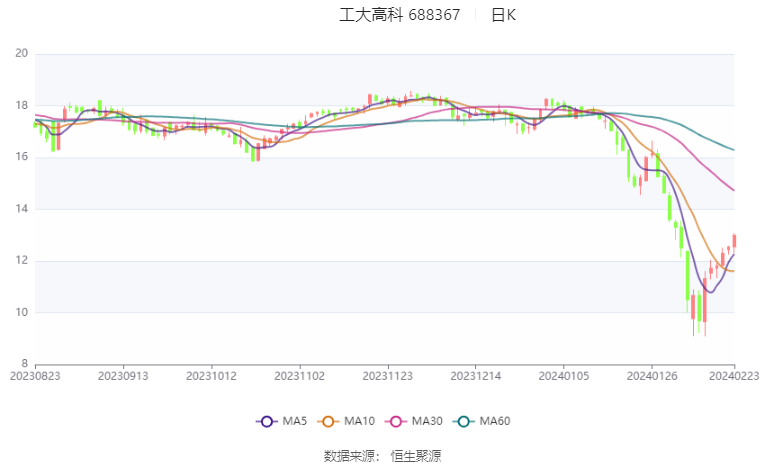The height and width of the screenshot is (465, 765).
Task: Toggle the MA10 legend series
Action: coord(346,421)
